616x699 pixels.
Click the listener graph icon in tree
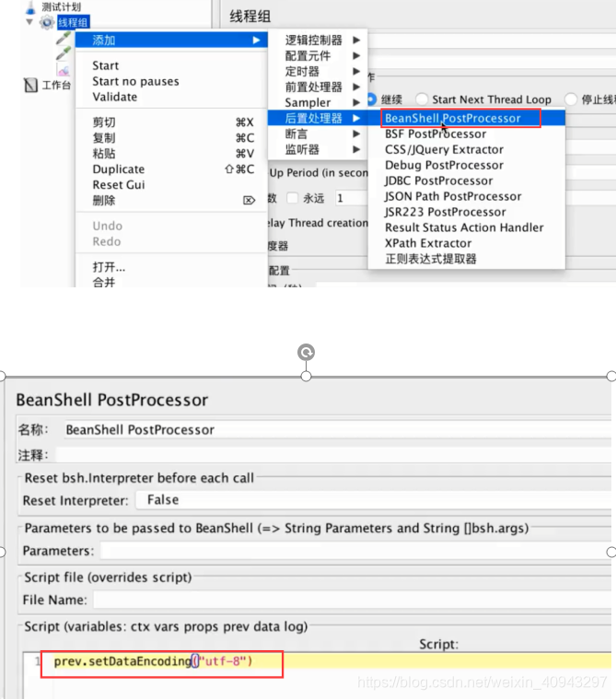tap(64, 70)
